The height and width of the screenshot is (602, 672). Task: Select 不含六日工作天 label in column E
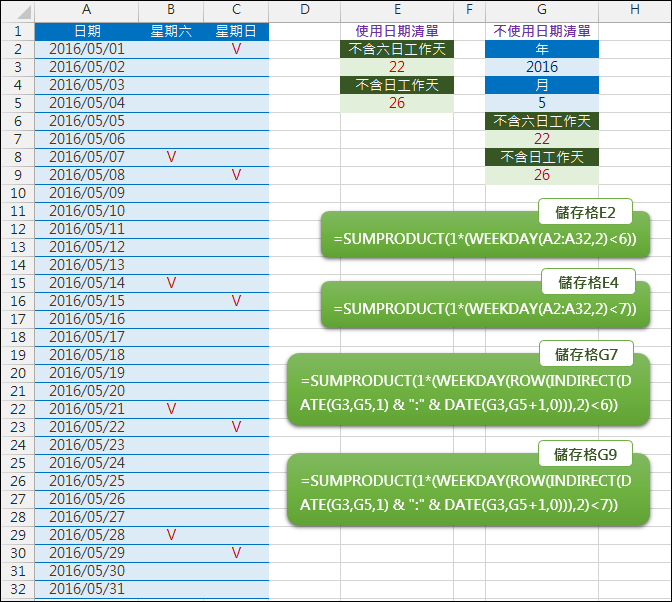397,49
